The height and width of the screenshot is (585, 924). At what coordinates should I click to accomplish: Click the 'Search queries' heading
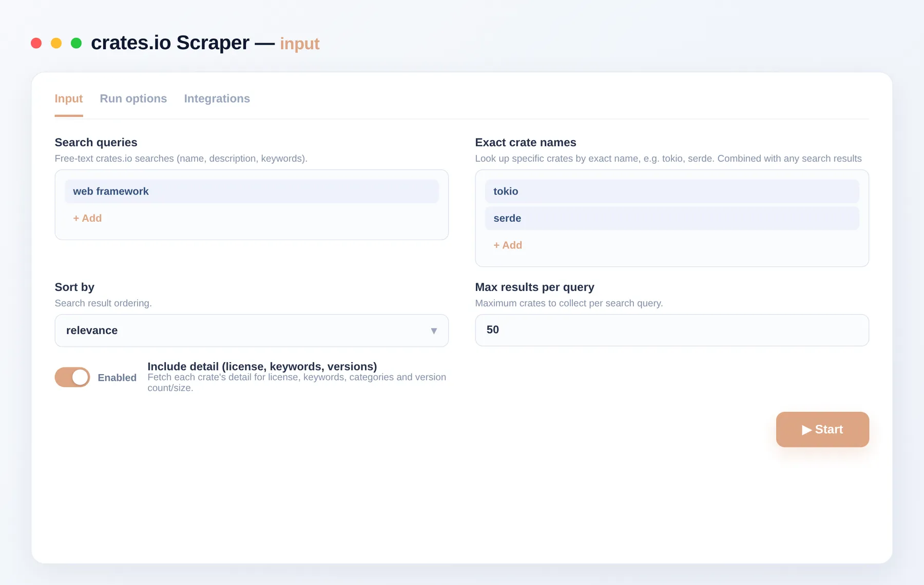tap(96, 143)
